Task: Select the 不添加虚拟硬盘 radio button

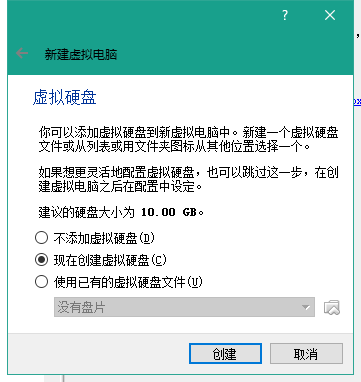Action: click(41, 238)
